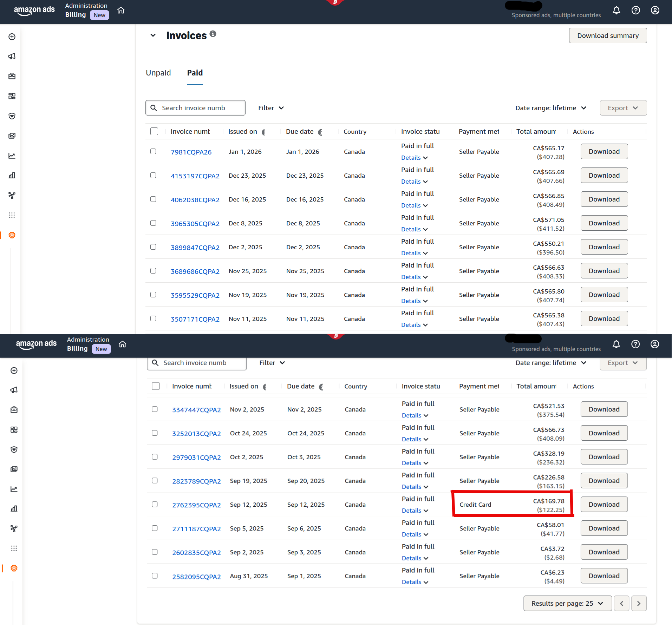This screenshot has height=625, width=672.
Task: Go to previous page of results
Action: tap(621, 603)
